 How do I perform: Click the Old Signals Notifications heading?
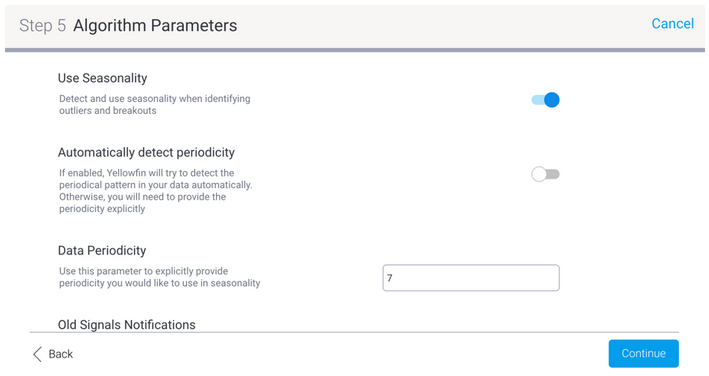(127, 324)
